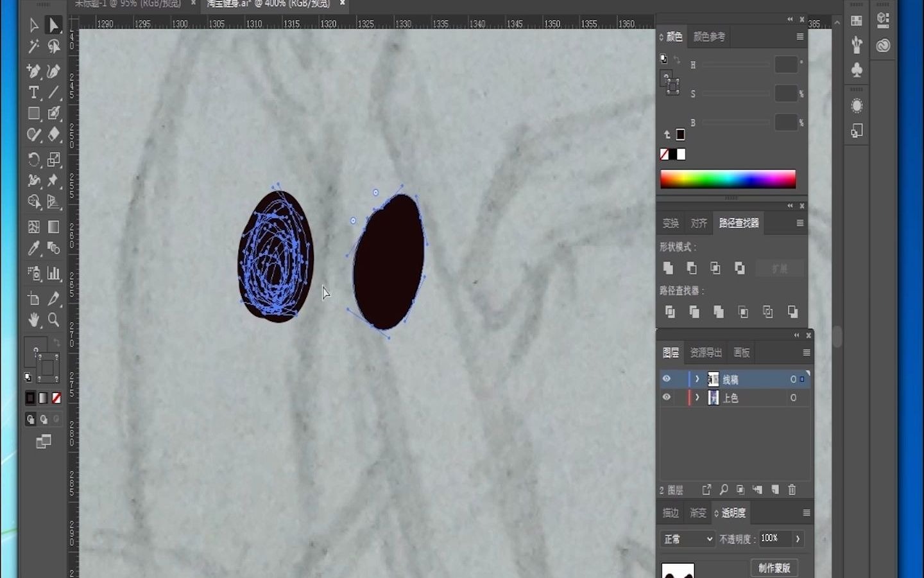
Task: Select the Eyedropper tool
Action: coord(34,248)
